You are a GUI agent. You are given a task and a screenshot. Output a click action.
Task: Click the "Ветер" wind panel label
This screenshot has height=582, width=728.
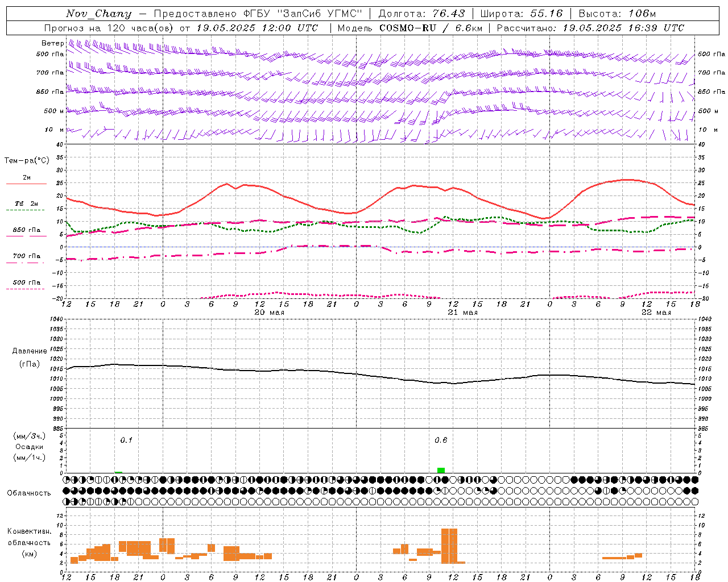coord(52,43)
